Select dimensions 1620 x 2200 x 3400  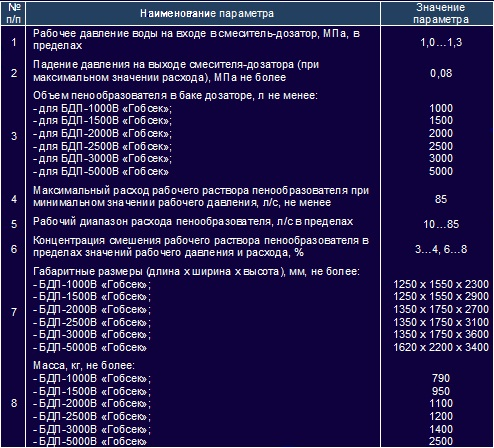pyautogui.click(x=441, y=347)
